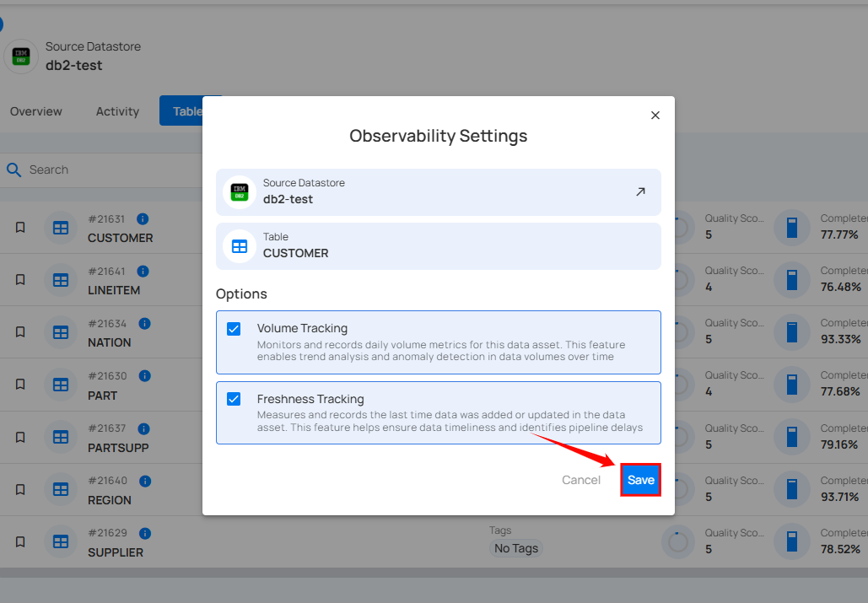This screenshot has height=603, width=868.
Task: Click the table icon for REGION
Action: click(x=61, y=489)
